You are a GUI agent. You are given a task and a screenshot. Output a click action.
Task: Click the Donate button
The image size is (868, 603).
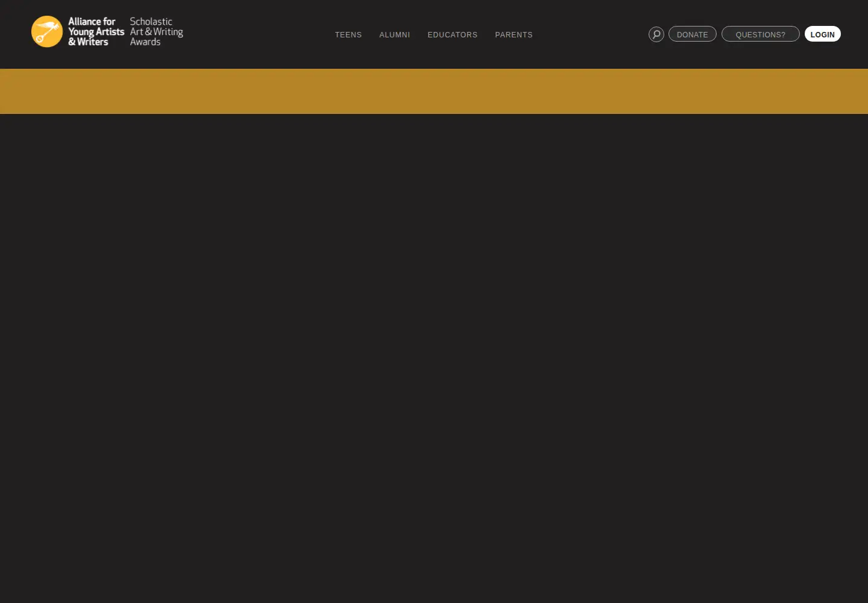pos(693,34)
